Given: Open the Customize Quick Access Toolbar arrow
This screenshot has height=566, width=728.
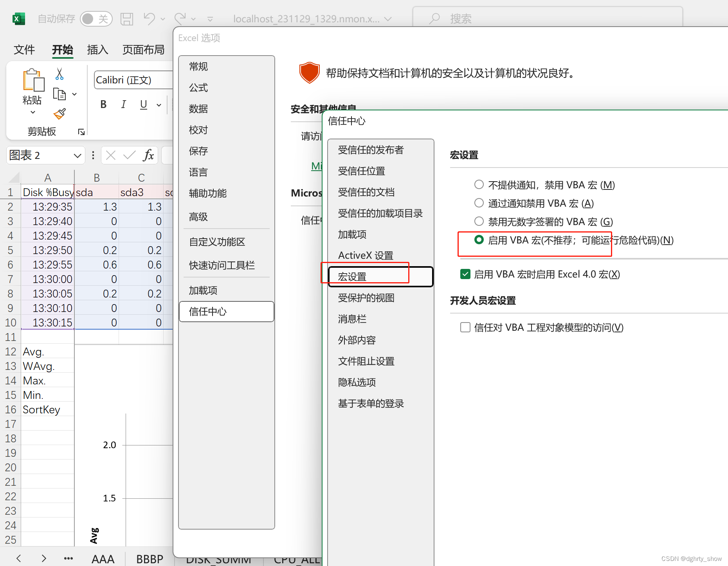Looking at the screenshot, I should [210, 19].
